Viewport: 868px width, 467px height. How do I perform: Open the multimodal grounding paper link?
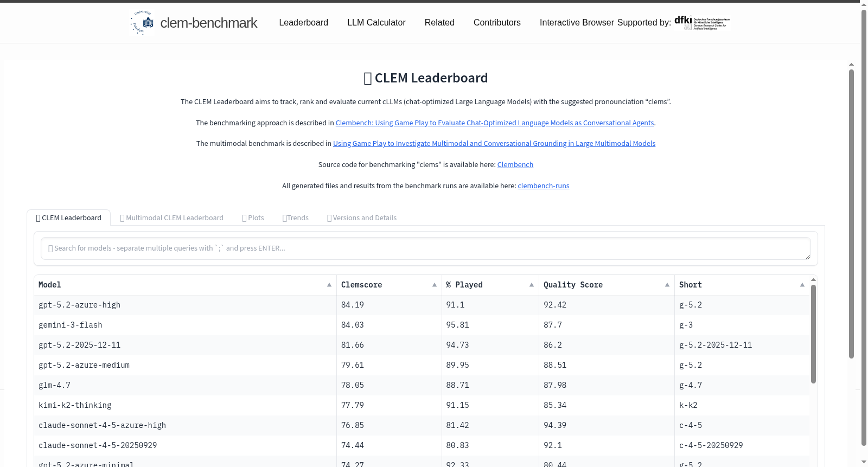[x=494, y=143]
